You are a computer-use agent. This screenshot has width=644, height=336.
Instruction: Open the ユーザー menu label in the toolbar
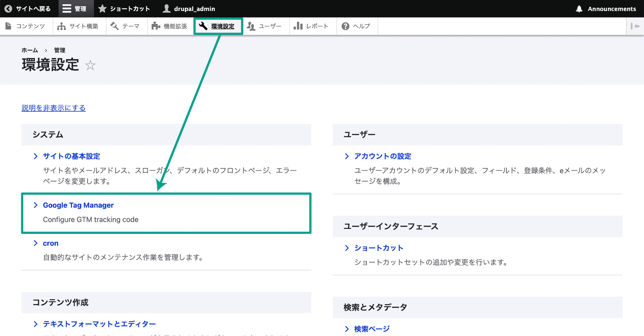pos(270,26)
